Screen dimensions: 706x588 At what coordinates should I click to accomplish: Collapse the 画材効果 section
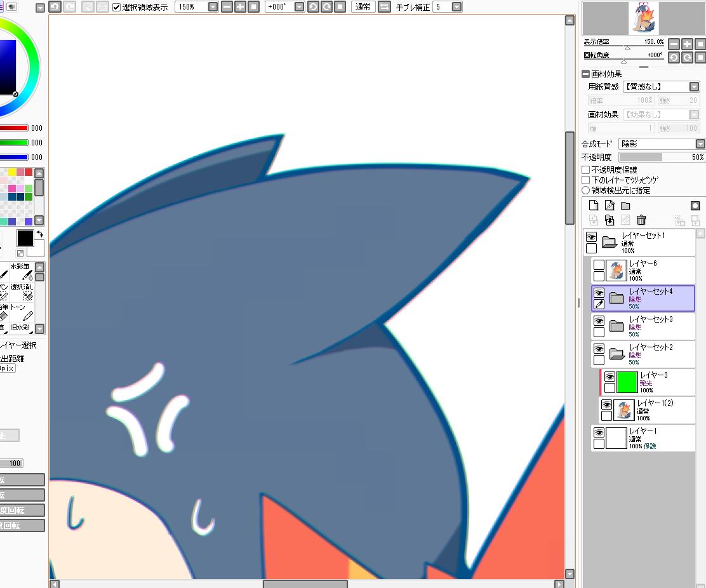[586, 74]
